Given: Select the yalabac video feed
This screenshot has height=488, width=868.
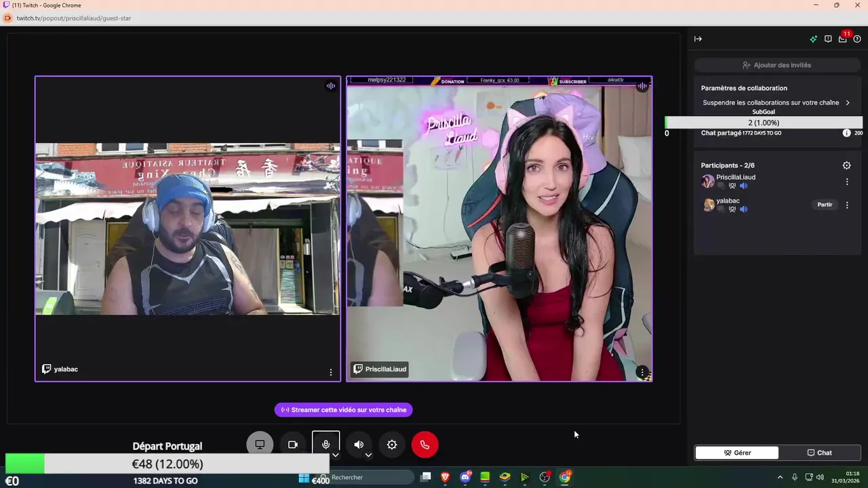Looking at the screenshot, I should coord(188,228).
